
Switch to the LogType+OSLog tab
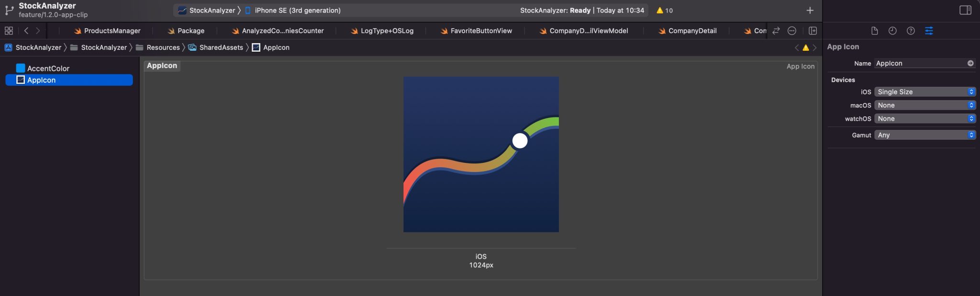pos(382,31)
